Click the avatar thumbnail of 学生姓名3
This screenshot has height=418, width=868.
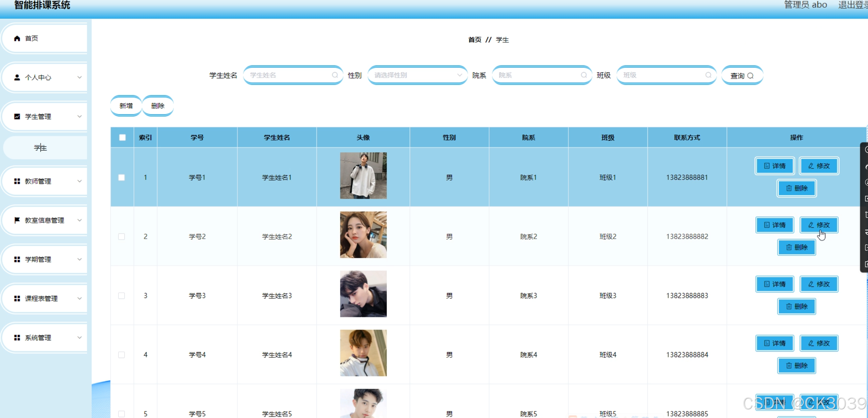(x=363, y=294)
